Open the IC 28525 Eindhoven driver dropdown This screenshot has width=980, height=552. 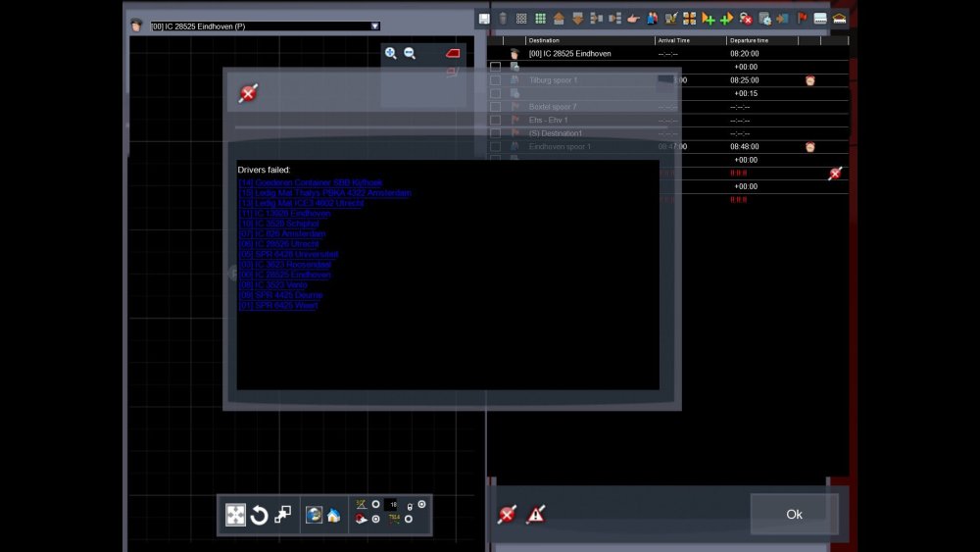pos(374,26)
